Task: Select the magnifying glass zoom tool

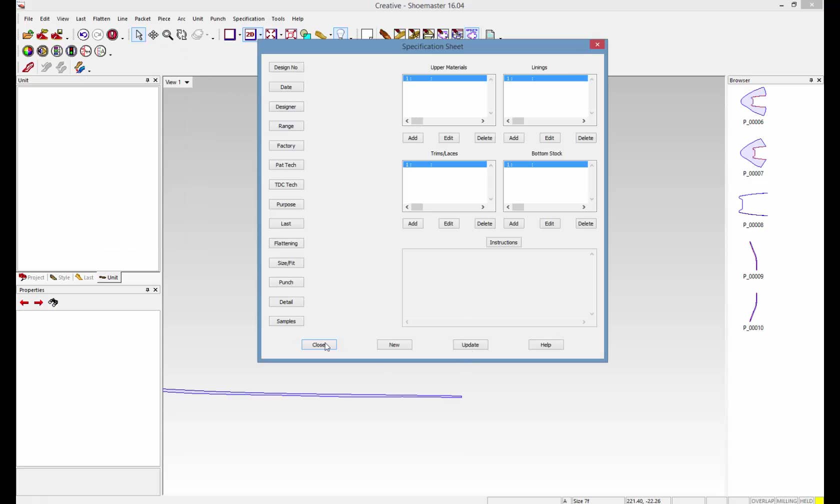Action: (167, 34)
